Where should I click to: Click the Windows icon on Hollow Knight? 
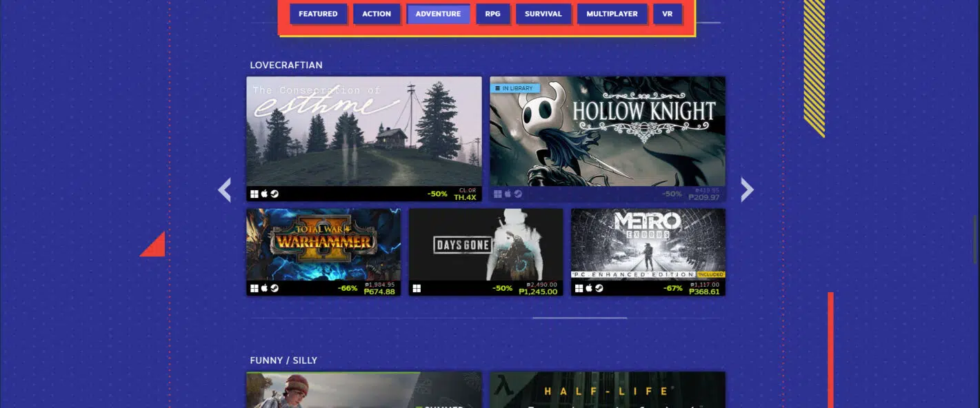pos(498,194)
